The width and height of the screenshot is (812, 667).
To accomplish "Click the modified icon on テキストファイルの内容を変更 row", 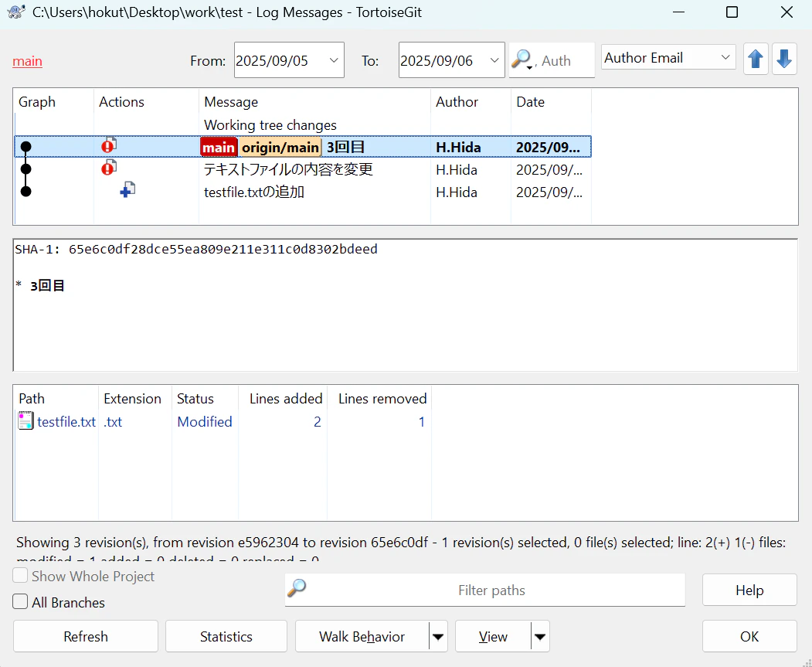I will tap(109, 168).
